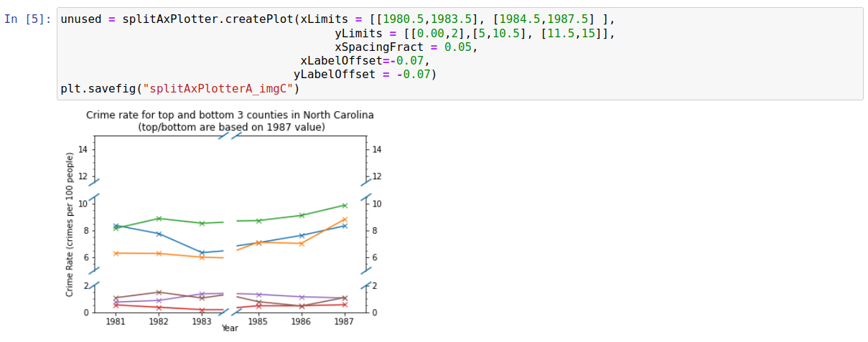Click the xSpacingFract value 0.05

460,47
